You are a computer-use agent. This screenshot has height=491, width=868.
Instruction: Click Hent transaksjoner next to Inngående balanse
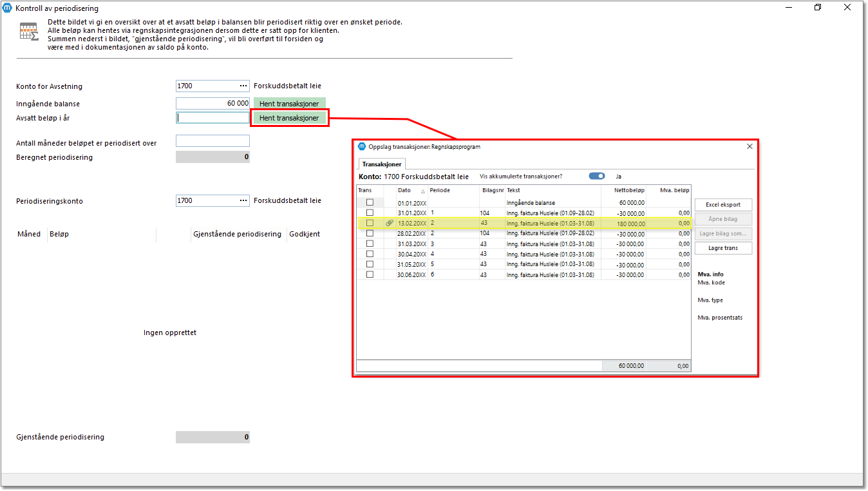tap(289, 103)
